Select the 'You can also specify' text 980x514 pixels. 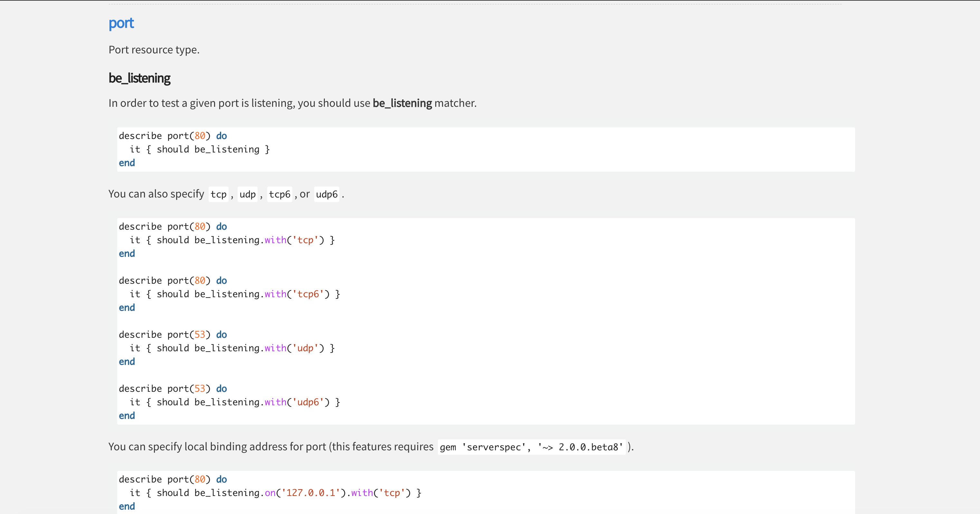[x=156, y=194]
